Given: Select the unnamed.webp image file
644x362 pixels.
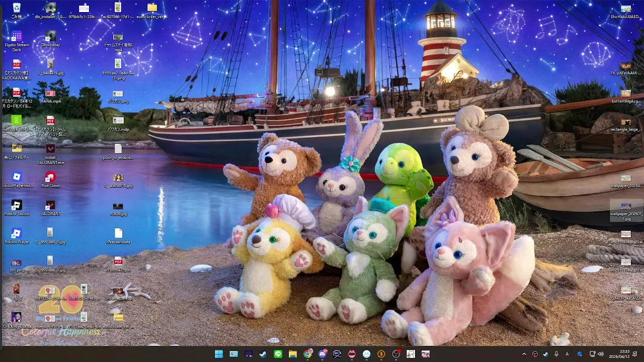Looking at the screenshot, I should click(118, 293).
